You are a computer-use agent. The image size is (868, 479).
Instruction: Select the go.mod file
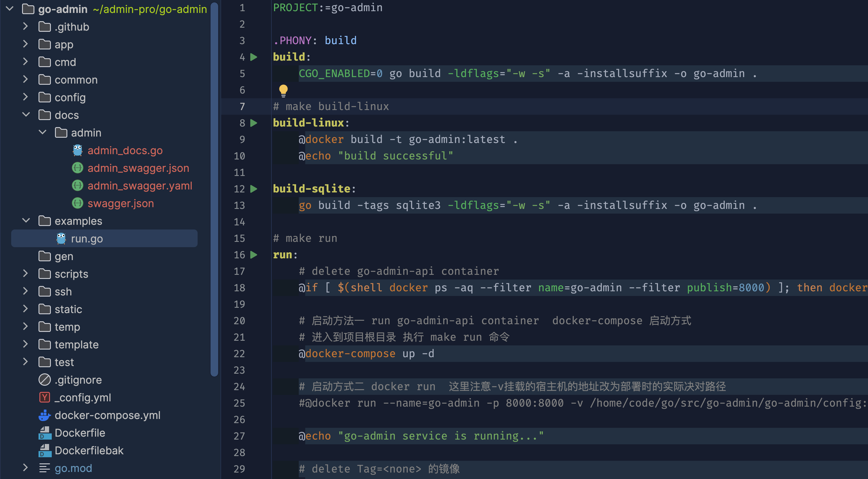(x=73, y=468)
